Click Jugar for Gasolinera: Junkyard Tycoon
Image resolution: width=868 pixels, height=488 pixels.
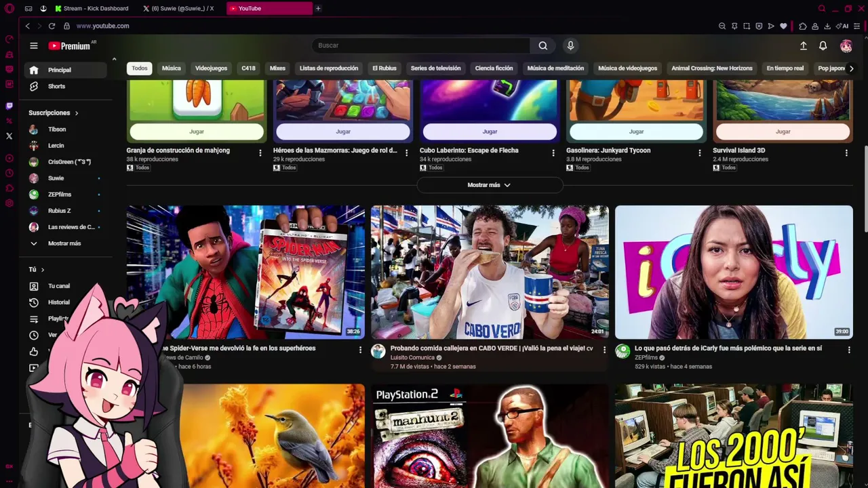point(636,131)
